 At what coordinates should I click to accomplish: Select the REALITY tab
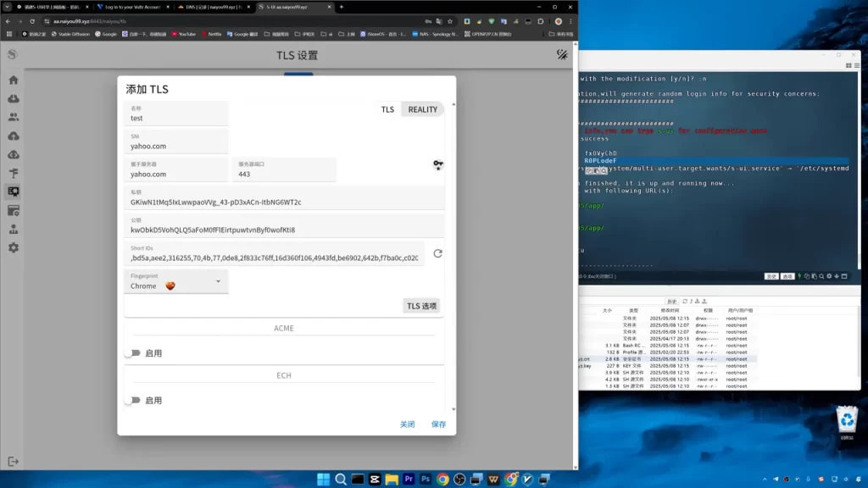423,109
